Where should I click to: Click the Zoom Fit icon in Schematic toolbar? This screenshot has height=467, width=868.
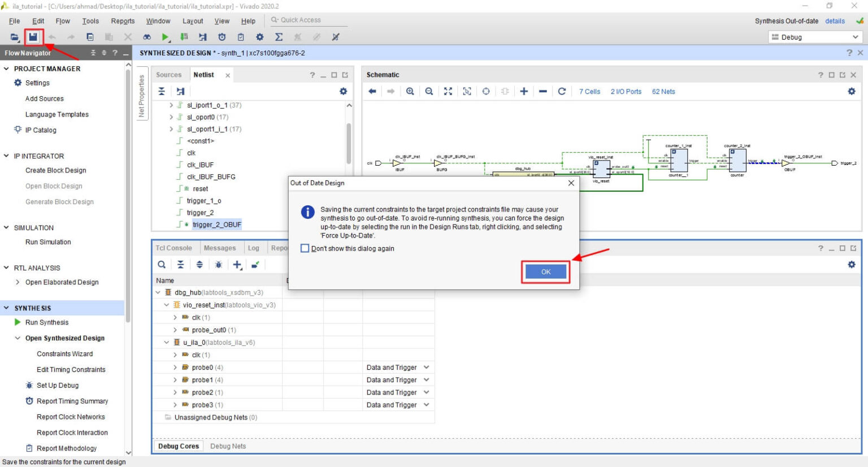[448, 92]
